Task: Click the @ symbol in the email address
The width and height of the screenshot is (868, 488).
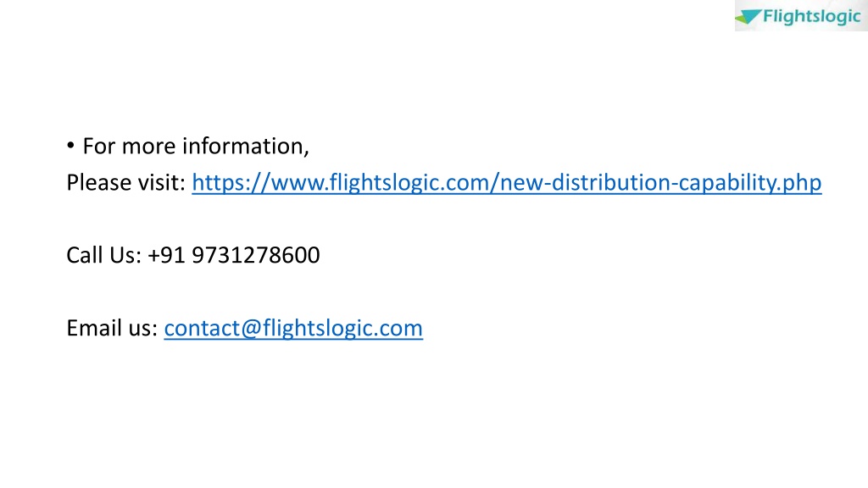Action: [x=251, y=328]
